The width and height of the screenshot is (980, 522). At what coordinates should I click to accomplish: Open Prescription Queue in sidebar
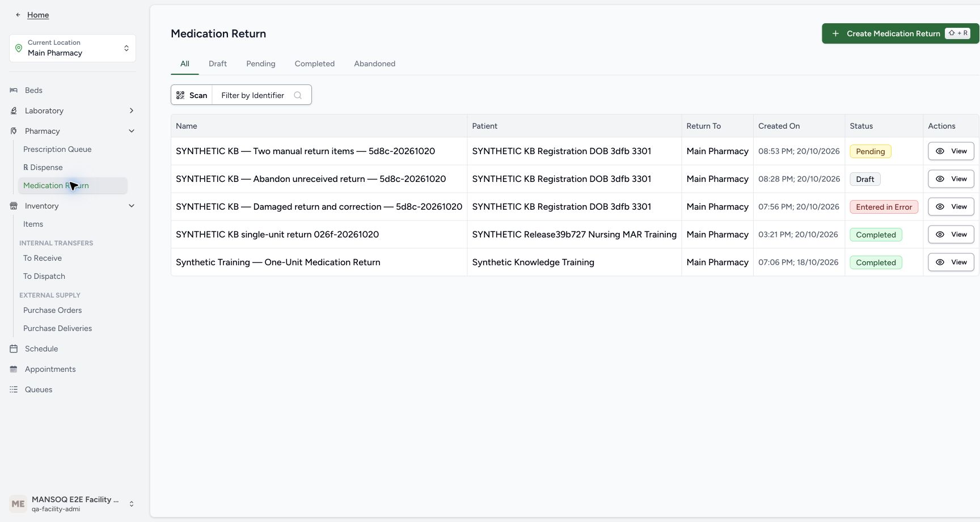click(x=57, y=149)
